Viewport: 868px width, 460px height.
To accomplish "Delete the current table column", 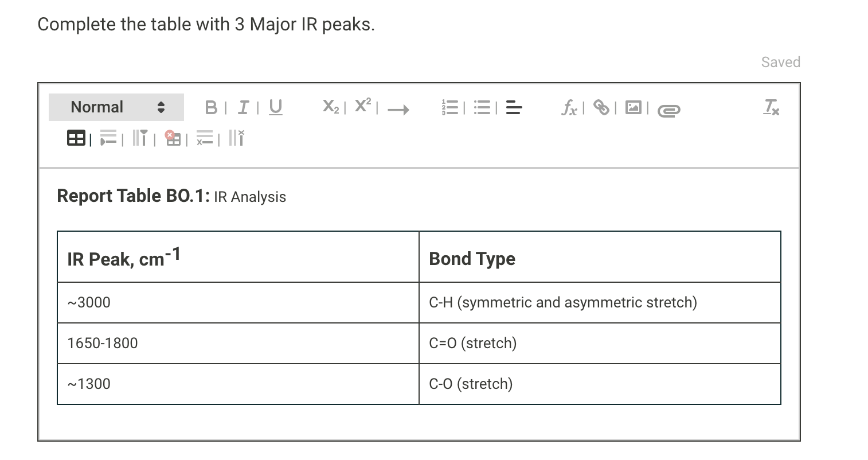I will click(237, 138).
